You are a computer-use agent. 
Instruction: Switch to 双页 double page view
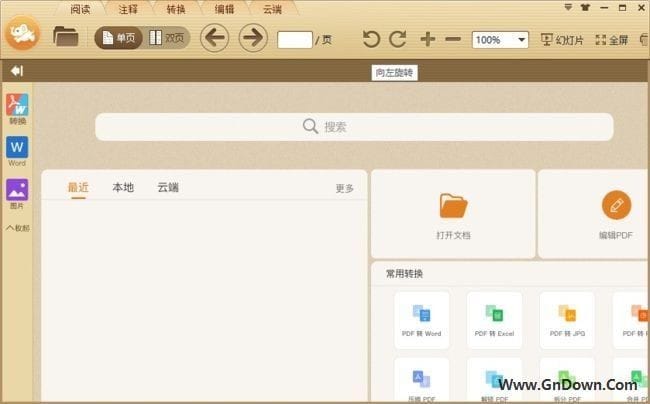(168, 39)
